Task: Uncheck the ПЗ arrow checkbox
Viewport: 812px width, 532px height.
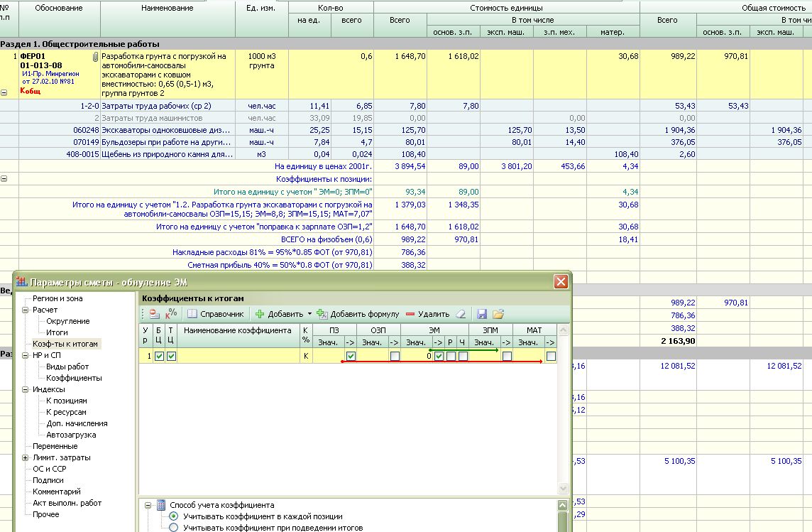Action: (x=351, y=357)
